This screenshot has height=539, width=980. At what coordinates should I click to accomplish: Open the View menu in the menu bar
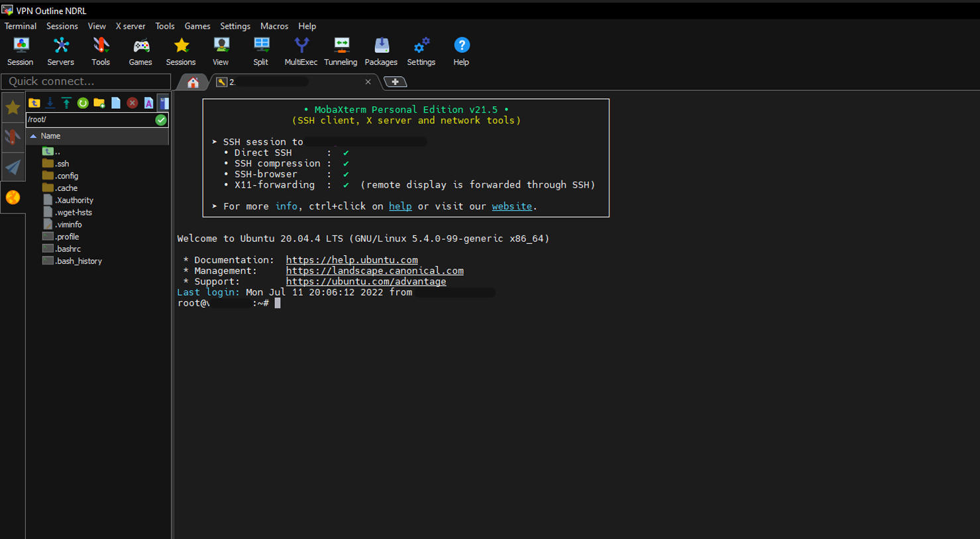tap(97, 27)
